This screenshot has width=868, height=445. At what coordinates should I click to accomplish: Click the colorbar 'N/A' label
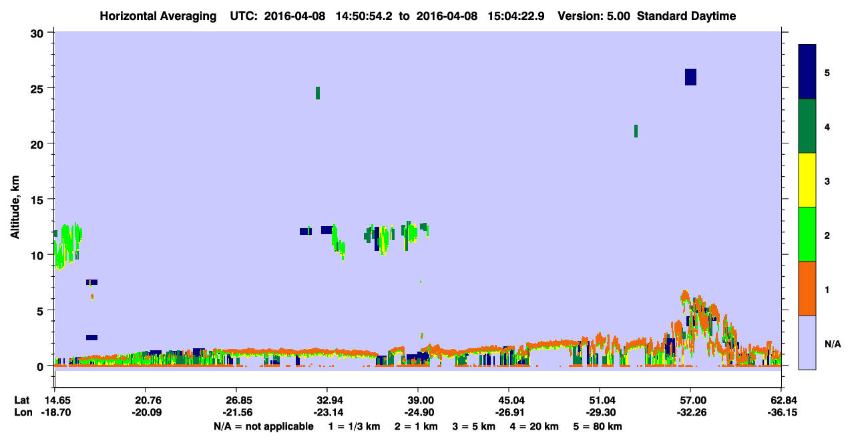[832, 344]
